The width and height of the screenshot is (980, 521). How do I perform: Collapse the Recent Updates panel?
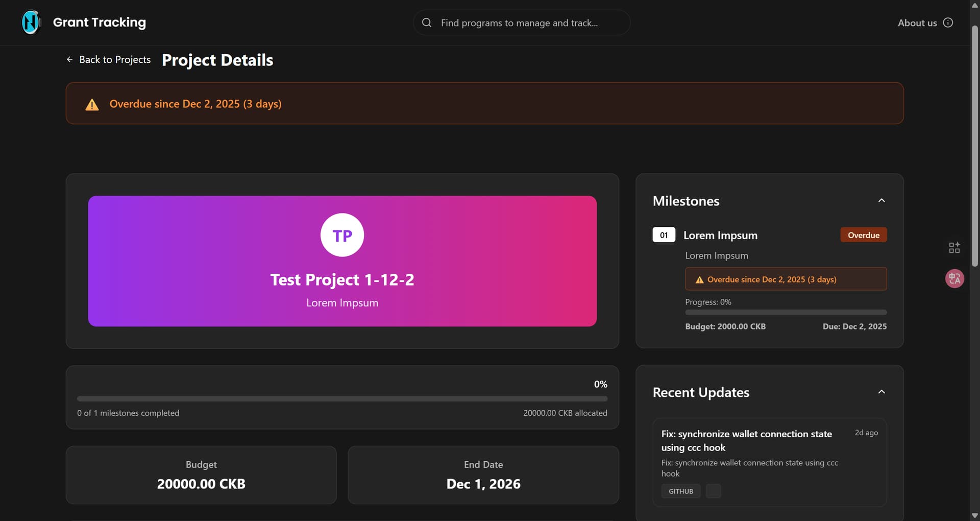point(881,392)
